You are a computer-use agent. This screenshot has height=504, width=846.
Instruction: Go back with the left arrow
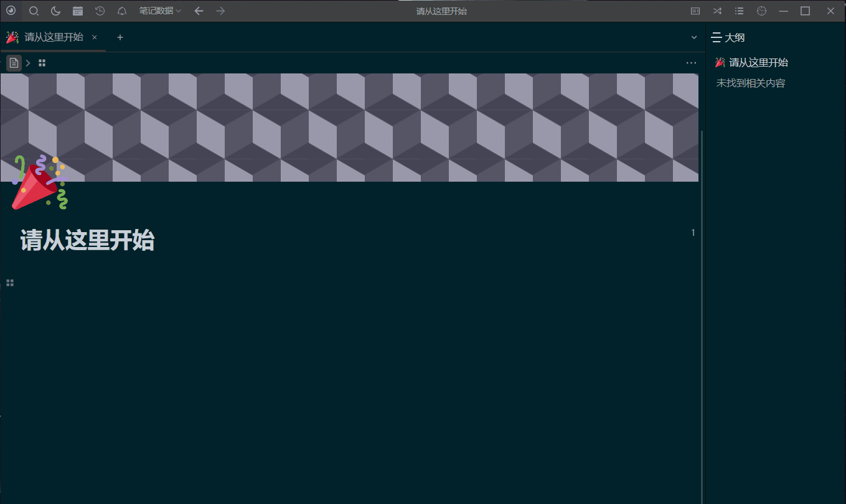click(x=199, y=11)
